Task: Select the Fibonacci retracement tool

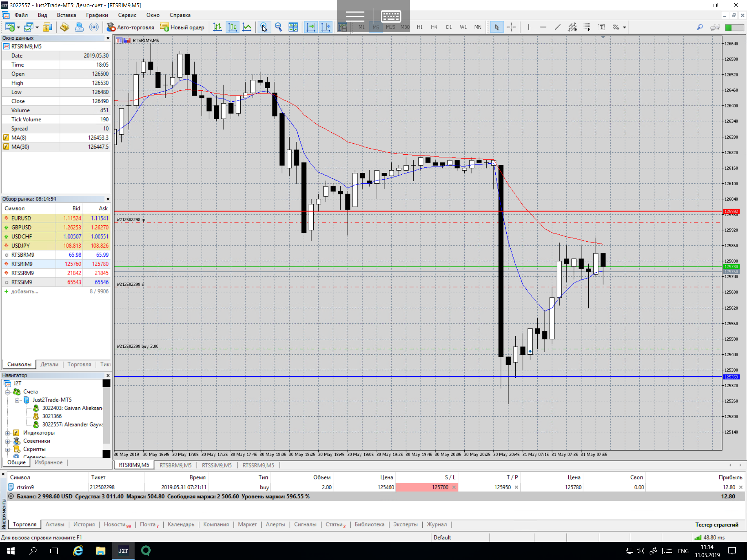Action: 587,27
